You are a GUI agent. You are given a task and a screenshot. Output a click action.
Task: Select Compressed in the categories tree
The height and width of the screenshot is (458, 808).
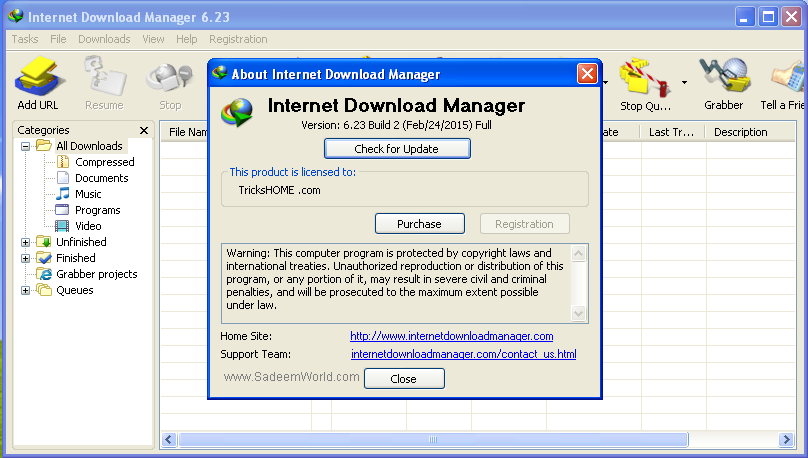point(105,162)
